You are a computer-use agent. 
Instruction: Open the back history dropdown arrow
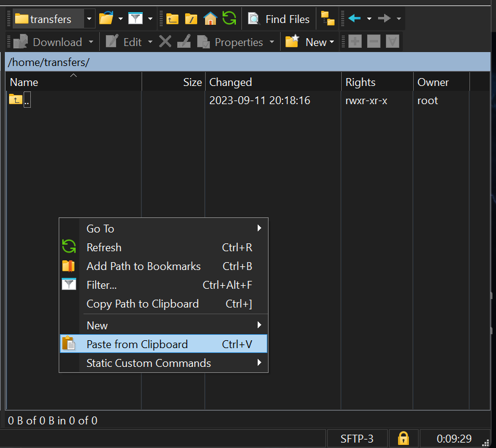tap(369, 19)
